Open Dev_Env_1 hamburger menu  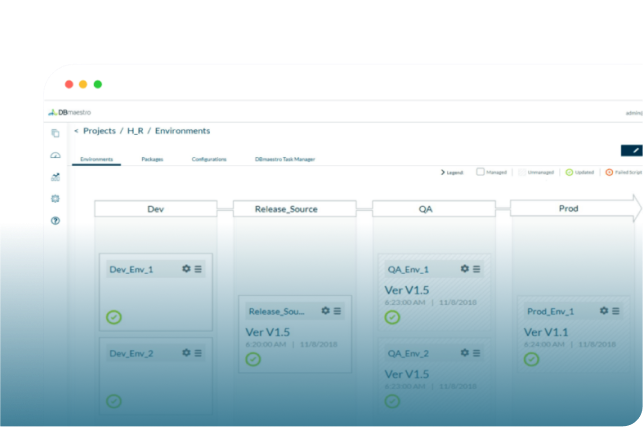tap(198, 269)
